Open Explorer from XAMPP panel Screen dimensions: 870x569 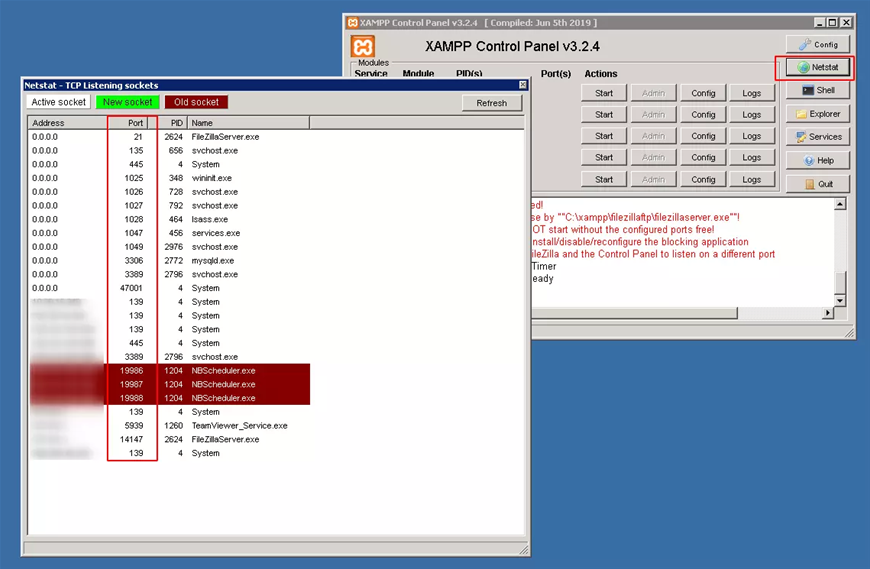pos(818,114)
